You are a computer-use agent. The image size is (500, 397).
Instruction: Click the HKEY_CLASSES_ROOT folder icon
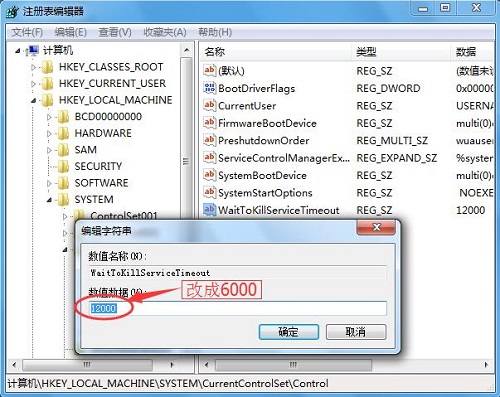(x=47, y=67)
